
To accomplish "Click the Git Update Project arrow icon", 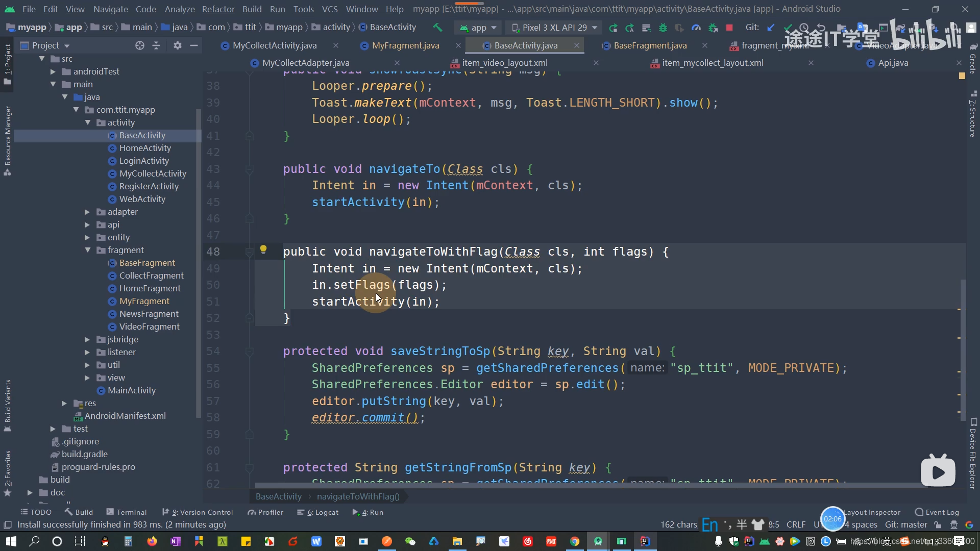I will 771,28.
